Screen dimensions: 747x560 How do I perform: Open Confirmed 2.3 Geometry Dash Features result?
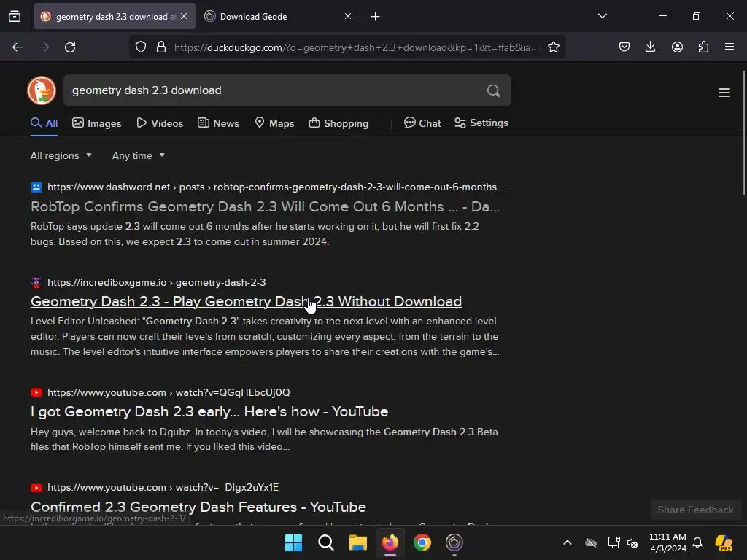[198, 507]
